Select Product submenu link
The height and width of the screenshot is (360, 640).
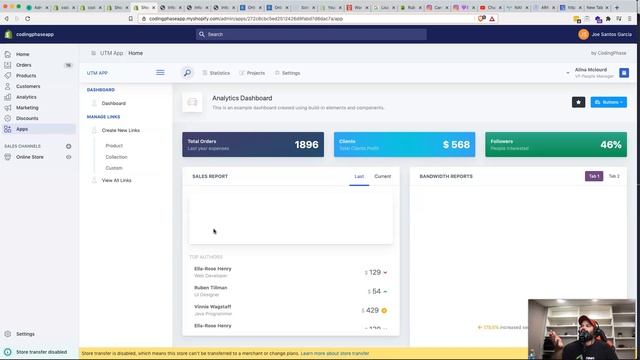click(114, 146)
